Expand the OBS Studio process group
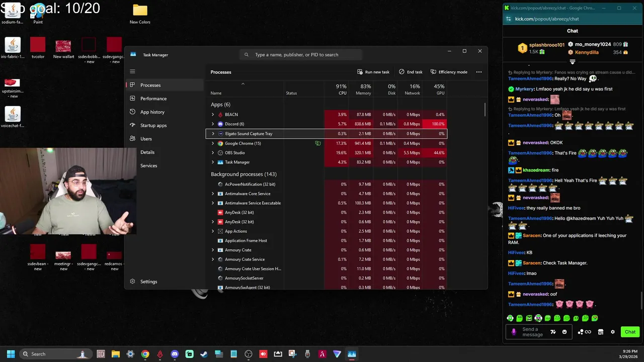 [x=213, y=153]
